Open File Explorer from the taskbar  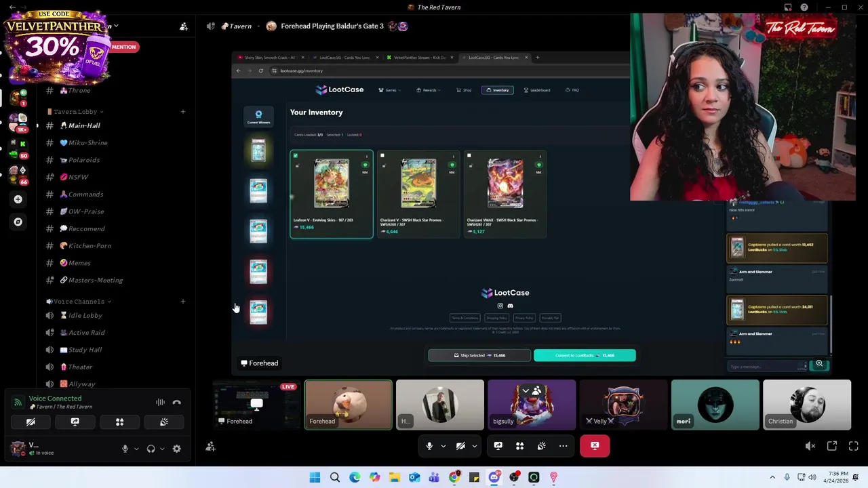click(x=395, y=477)
